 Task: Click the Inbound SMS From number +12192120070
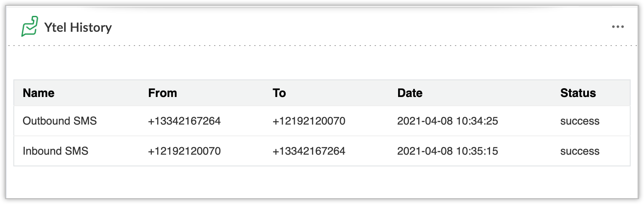[184, 151]
